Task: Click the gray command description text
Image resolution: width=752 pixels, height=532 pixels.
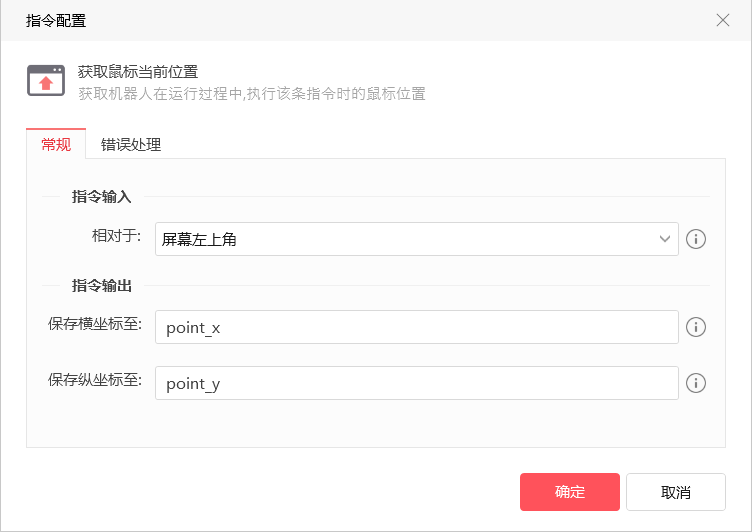Action: pyautogui.click(x=252, y=94)
